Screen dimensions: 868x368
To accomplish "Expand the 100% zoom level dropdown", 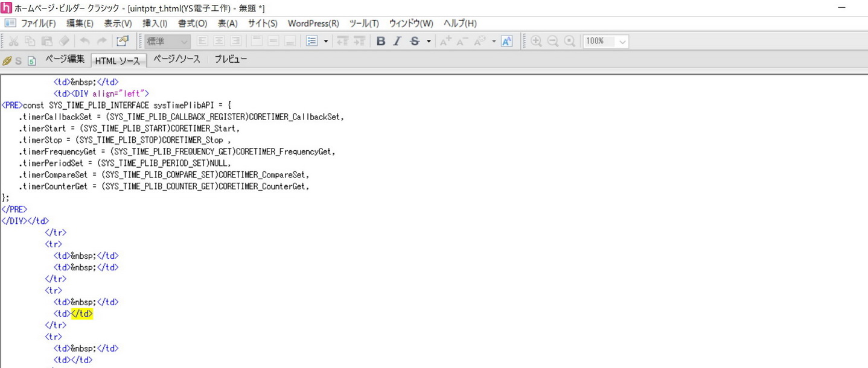I will [622, 41].
